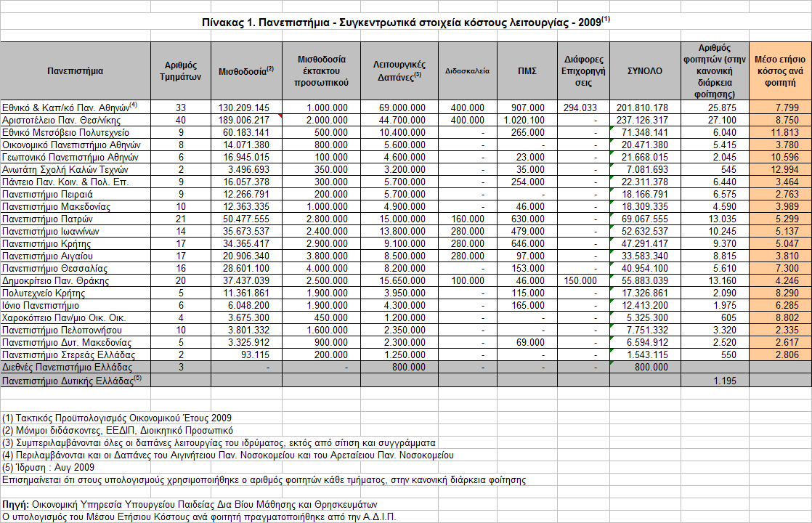Click the 'Μέσο ετήσιο κόστος ανά φοιτητή' header
The image size is (812, 523).
[780, 71]
